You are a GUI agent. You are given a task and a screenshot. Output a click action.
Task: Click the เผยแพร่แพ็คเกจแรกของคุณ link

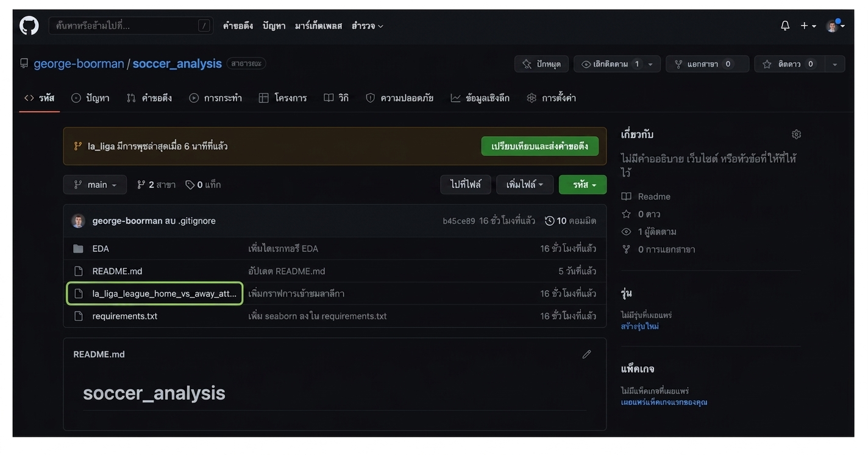[x=664, y=402]
